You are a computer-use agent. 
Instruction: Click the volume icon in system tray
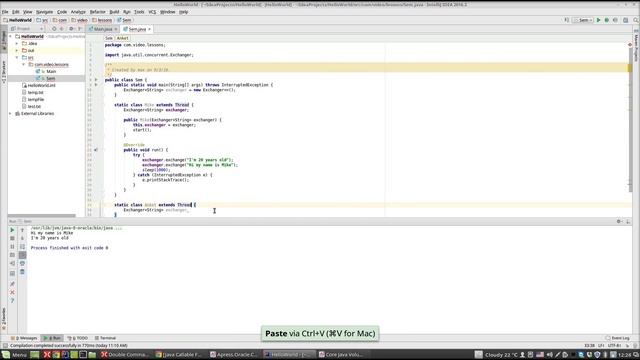point(549,355)
